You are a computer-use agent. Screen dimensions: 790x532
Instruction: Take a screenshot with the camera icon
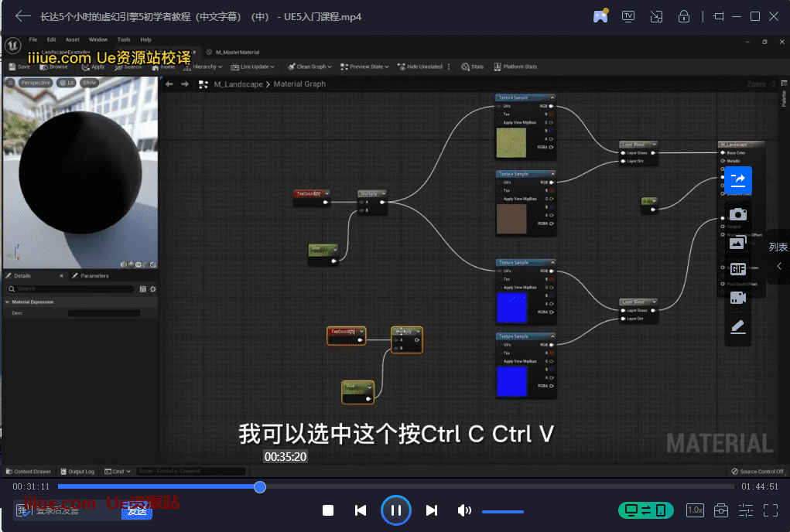[x=737, y=214]
